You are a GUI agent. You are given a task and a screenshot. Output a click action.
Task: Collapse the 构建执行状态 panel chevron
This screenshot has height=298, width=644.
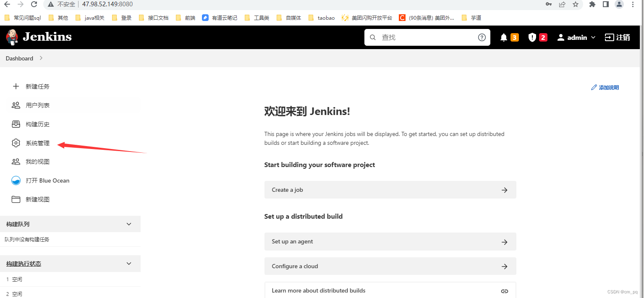pyautogui.click(x=129, y=264)
